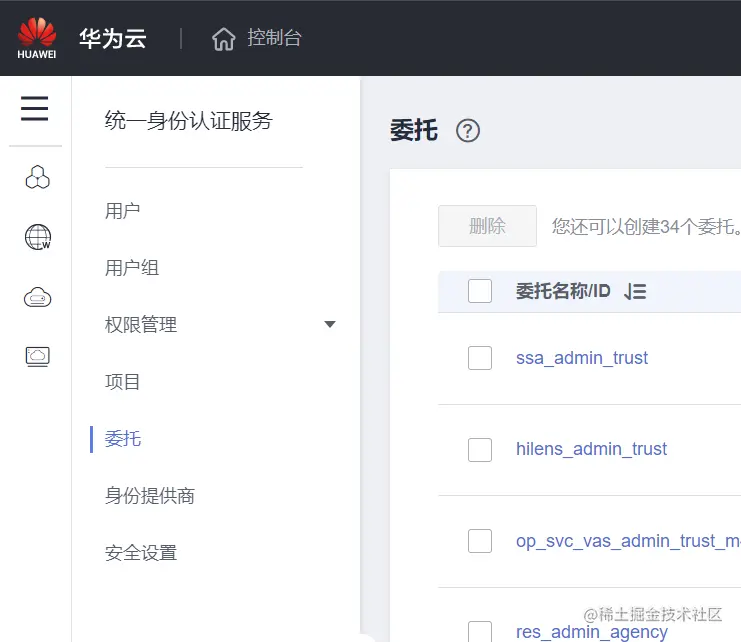Check the op_svc_vas_admin_trust row checkbox
Viewport: 741px width, 642px height.
click(x=480, y=541)
